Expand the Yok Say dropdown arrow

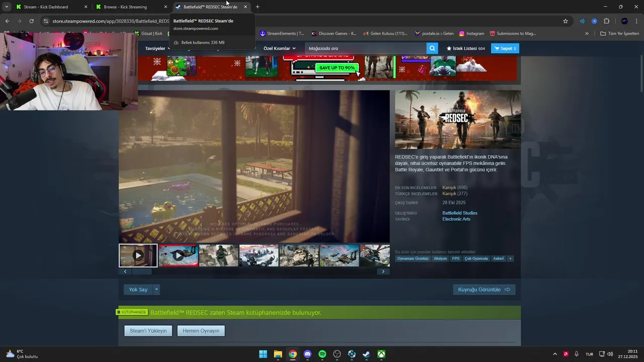click(156, 290)
